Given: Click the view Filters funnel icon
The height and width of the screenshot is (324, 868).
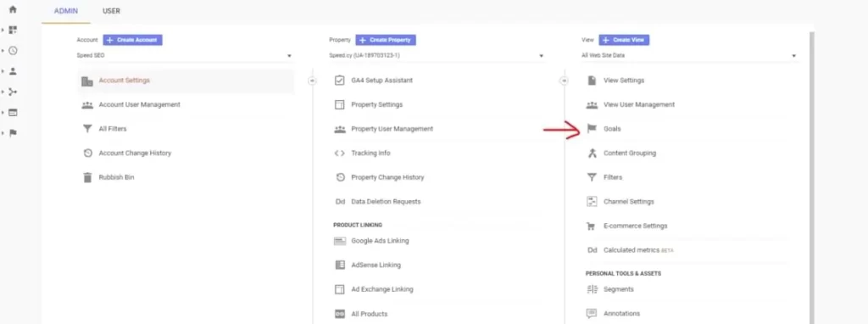Looking at the screenshot, I should pos(592,178).
